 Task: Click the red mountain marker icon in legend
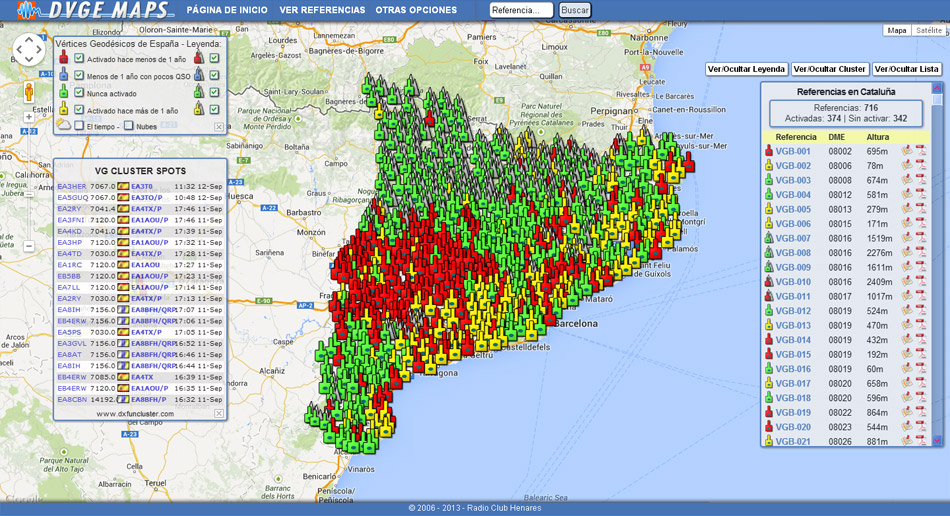tap(198, 58)
